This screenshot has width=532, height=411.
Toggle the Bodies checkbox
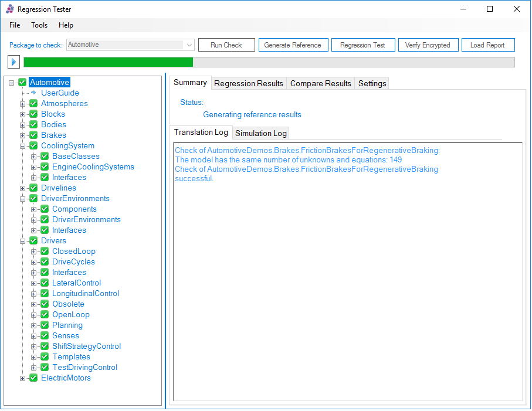click(x=33, y=124)
